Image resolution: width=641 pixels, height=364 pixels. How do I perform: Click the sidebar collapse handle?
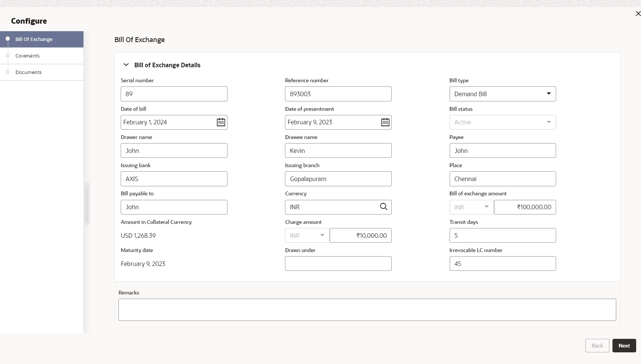(87, 204)
